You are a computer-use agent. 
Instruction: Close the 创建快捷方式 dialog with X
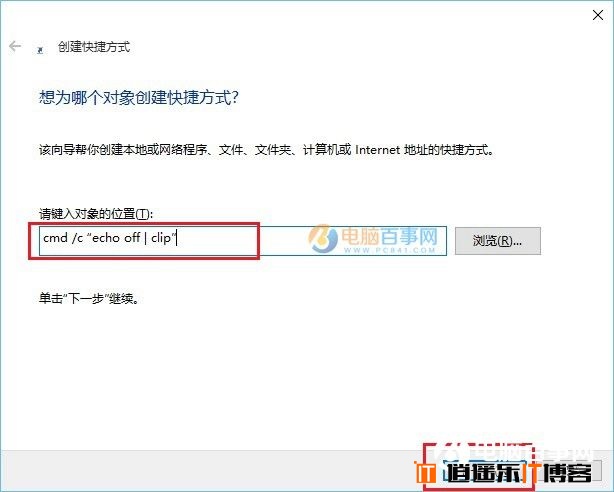tap(598, 15)
